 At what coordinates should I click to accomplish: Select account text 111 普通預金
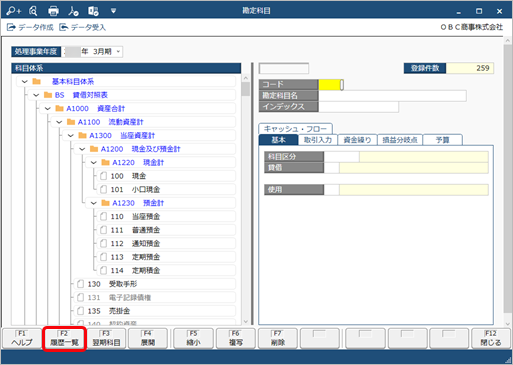[135, 230]
